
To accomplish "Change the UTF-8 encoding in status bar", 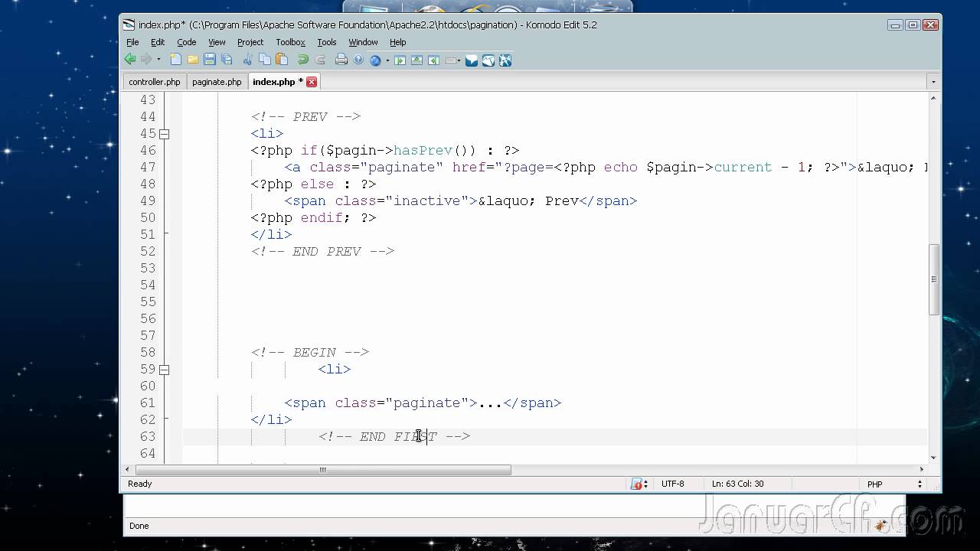I will [x=673, y=484].
